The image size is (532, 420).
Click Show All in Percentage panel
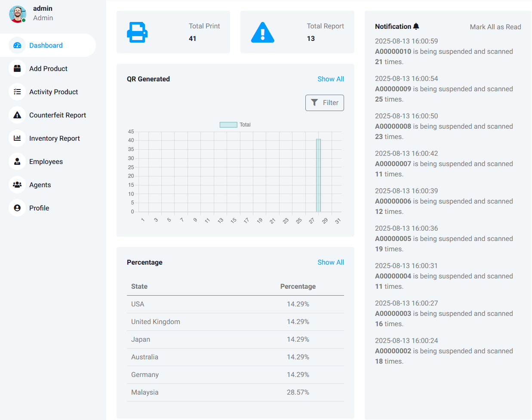[x=330, y=262]
